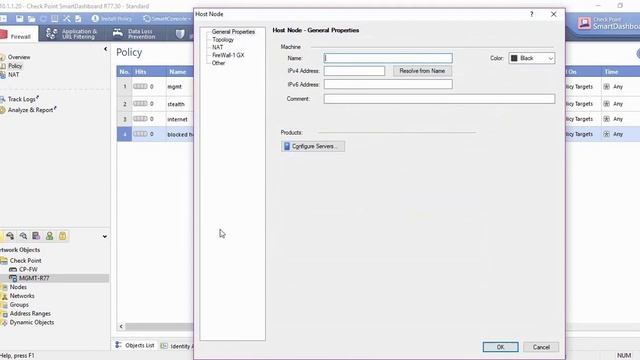Open the Analyze & Report link
Viewport: 640px width, 360px height.
tap(31, 110)
